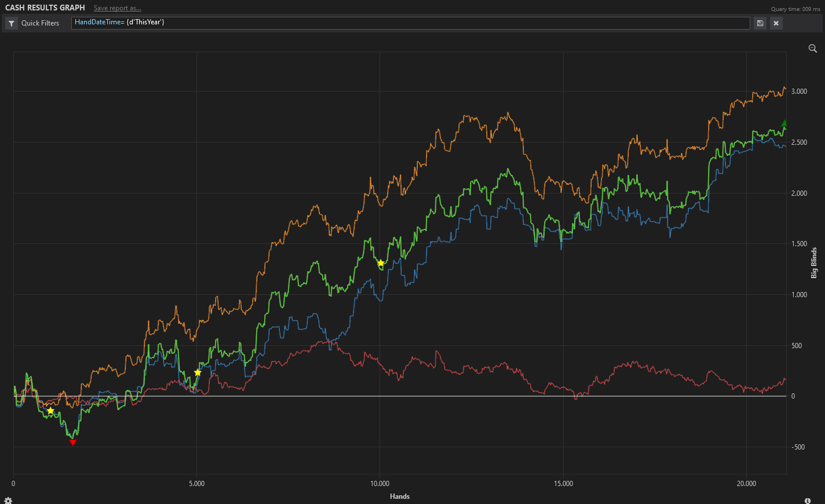Click the 'Query time: 009 ms' text
The height and width of the screenshot is (504, 825).
tap(795, 9)
